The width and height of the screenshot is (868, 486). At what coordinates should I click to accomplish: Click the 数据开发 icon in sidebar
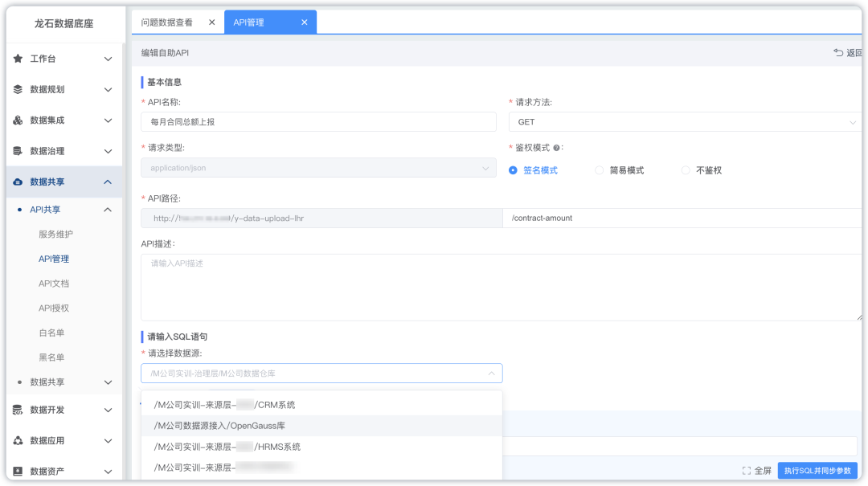(18, 410)
